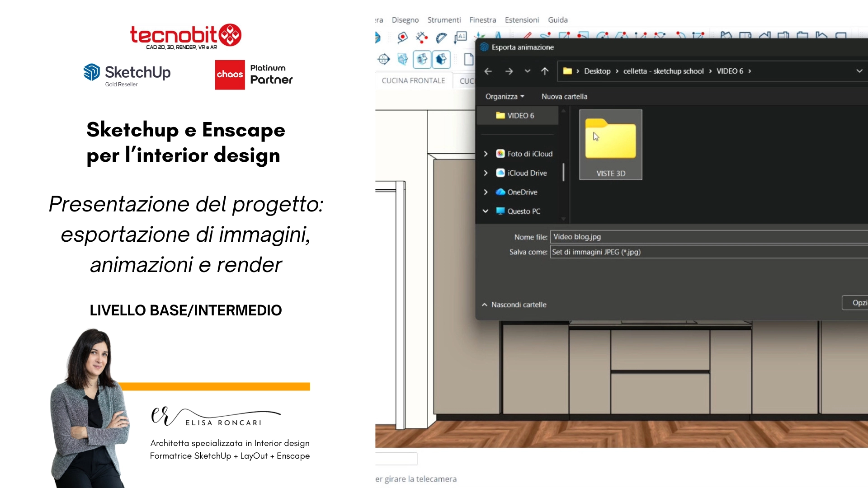Expand the OneDrive tree node
This screenshot has width=868, height=488.
pos(486,192)
